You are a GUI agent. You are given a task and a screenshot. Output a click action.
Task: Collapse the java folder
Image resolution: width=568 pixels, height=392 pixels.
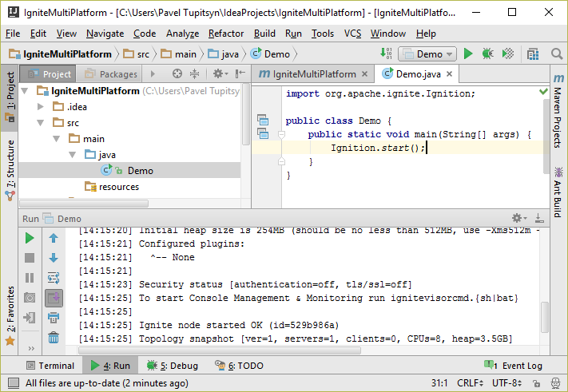[73, 155]
